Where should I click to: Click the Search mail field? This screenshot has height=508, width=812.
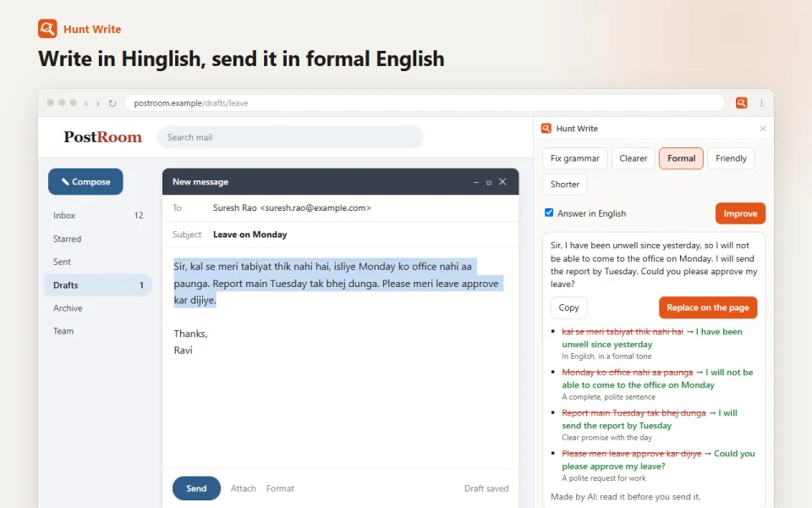(x=290, y=137)
